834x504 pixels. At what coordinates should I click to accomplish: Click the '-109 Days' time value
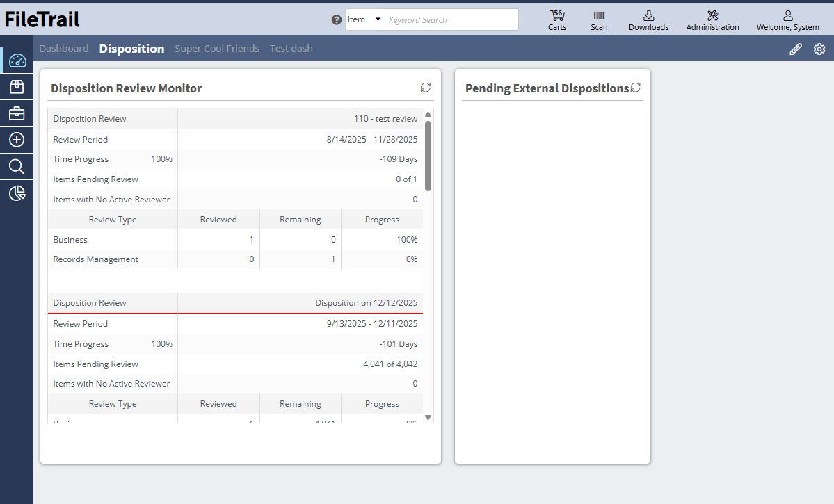(399, 159)
